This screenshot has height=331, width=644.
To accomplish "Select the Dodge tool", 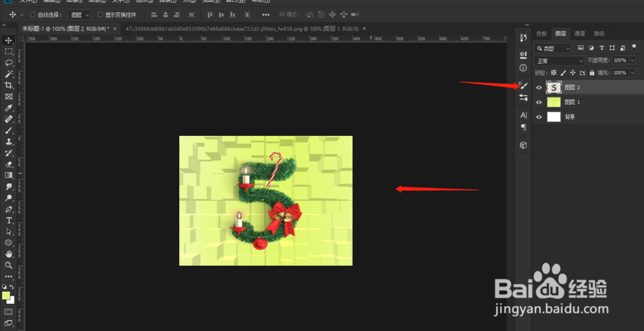I will point(8,198).
